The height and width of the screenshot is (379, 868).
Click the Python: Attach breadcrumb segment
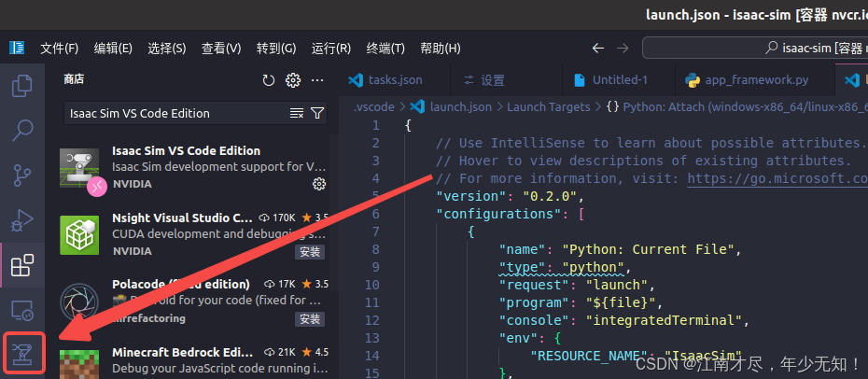(745, 106)
